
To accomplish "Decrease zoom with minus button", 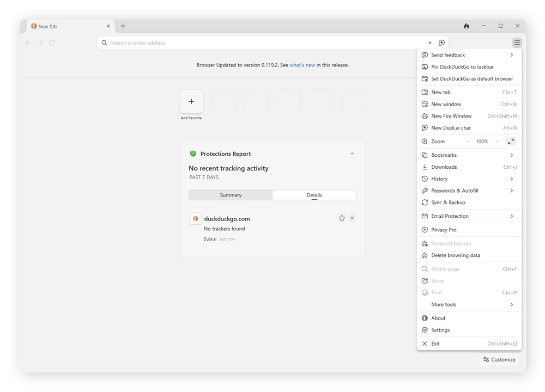I will [x=468, y=142].
